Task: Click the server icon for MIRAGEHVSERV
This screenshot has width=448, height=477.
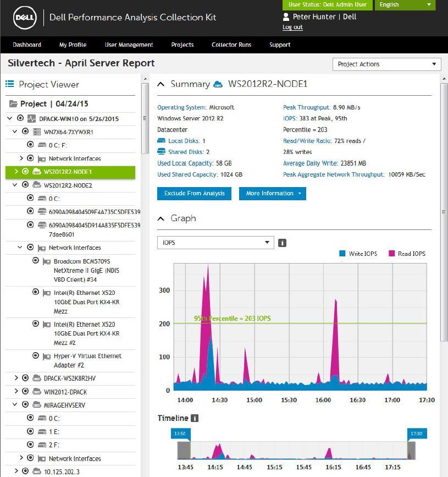Action: tap(37, 405)
